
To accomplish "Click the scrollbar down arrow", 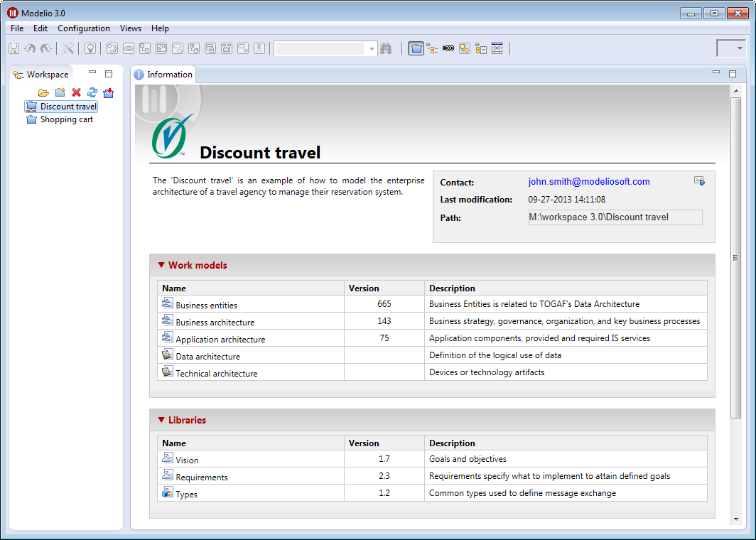I will coord(736,519).
